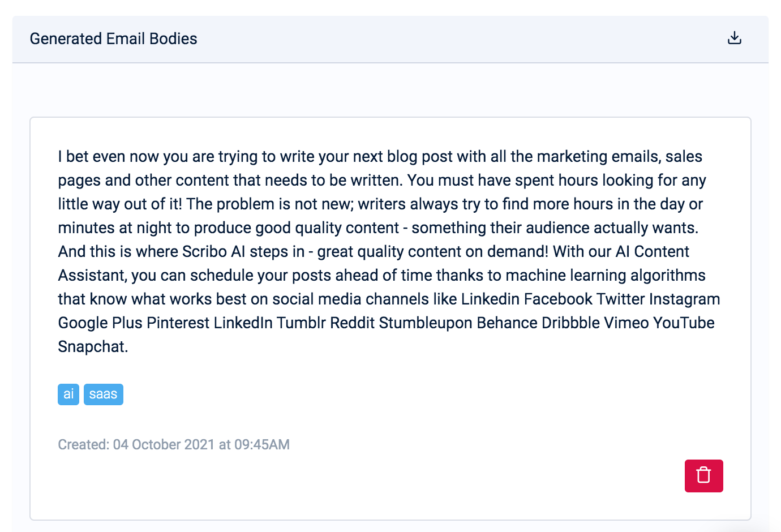Viewport: 781px width, 532px height.
Task: Click the "ai" tag badge
Action: [x=68, y=394]
